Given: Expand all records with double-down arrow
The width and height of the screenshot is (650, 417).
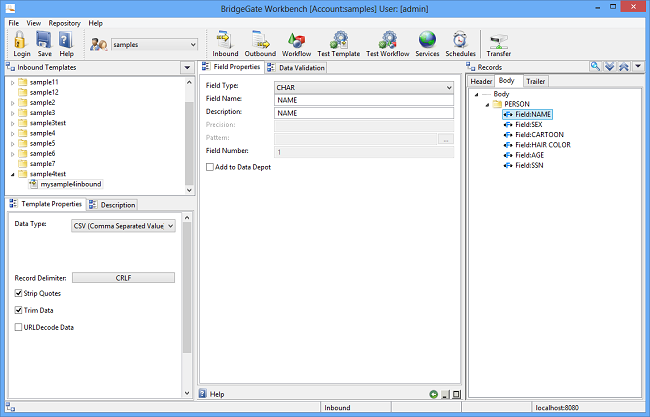Looking at the screenshot, I should click(x=609, y=66).
